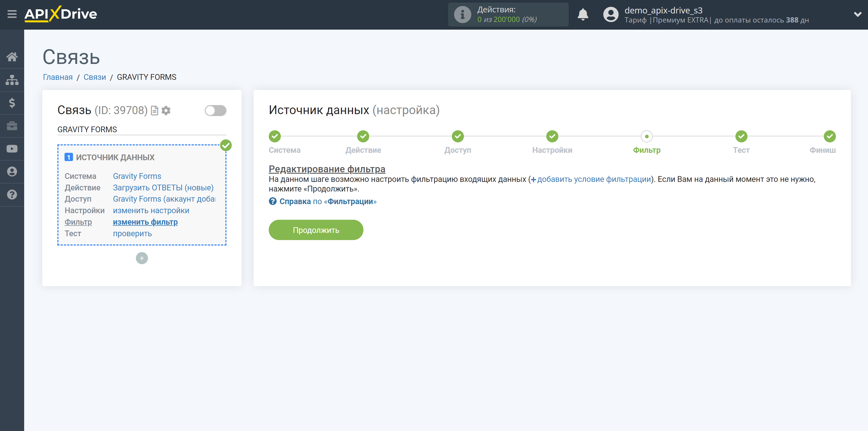Click the Главная breadcrumb navigation link

tap(58, 77)
